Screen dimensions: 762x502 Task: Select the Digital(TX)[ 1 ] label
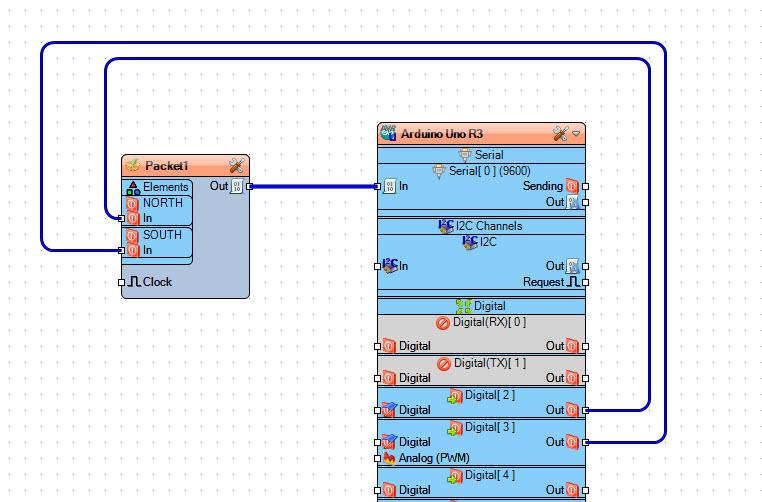click(489, 364)
